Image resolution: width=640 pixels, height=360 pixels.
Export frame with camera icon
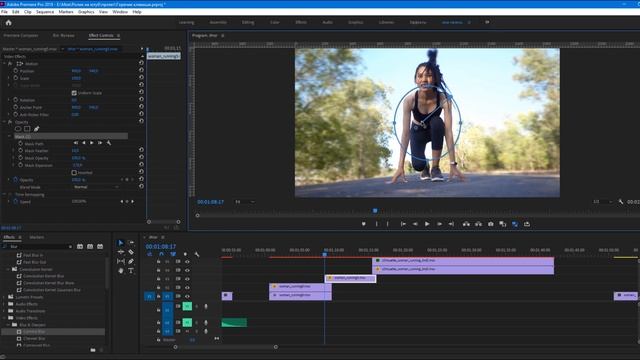491,224
